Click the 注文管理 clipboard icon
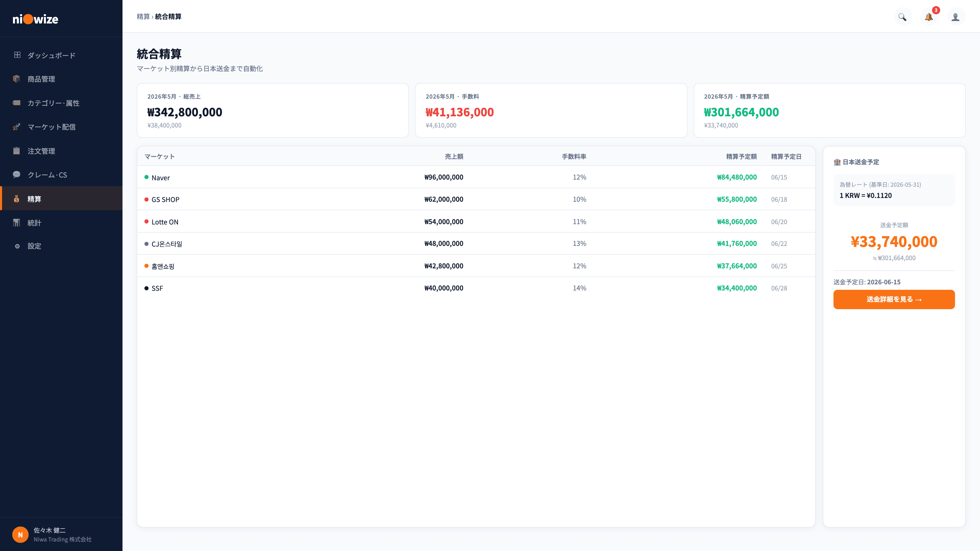The width and height of the screenshot is (980, 551). click(17, 151)
